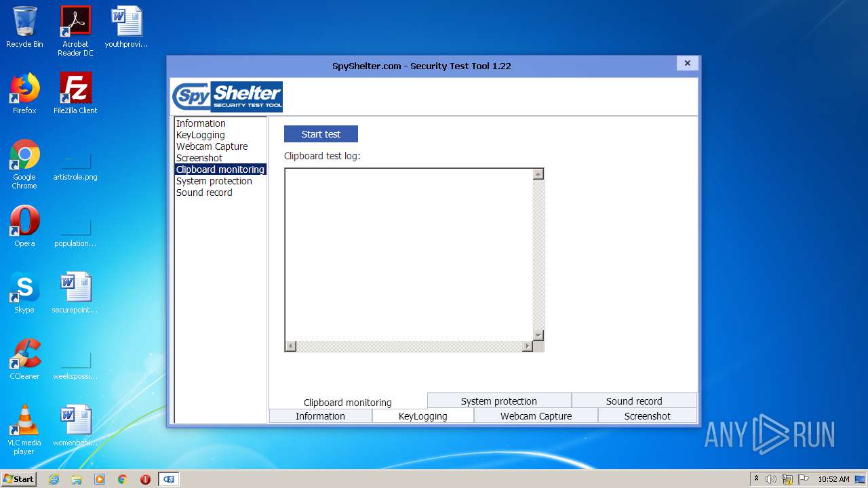The height and width of the screenshot is (488, 868).
Task: Click the taskbar clock showing 10:52 AM
Action: point(833,479)
